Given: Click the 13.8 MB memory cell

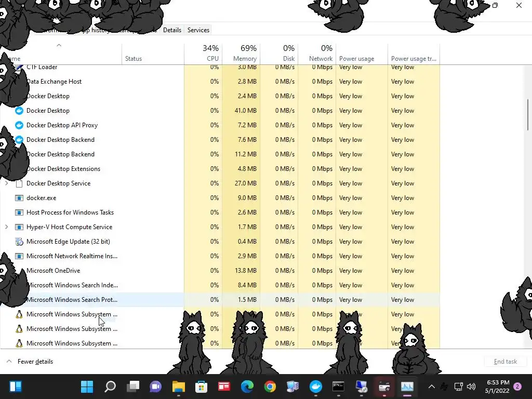Looking at the screenshot, I should (241, 270).
